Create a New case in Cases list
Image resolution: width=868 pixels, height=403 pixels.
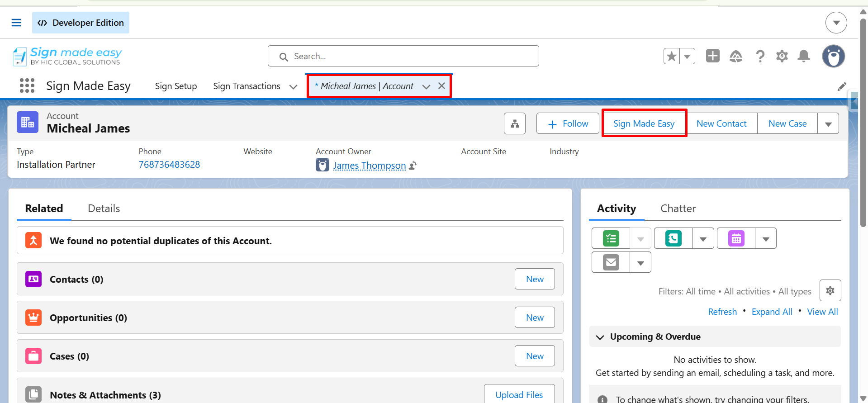(x=535, y=356)
